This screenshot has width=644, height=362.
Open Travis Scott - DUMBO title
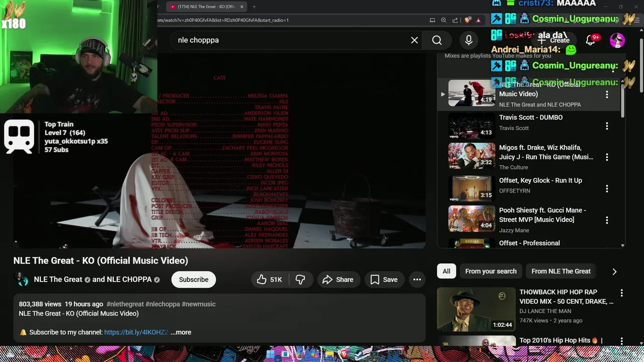(531, 117)
